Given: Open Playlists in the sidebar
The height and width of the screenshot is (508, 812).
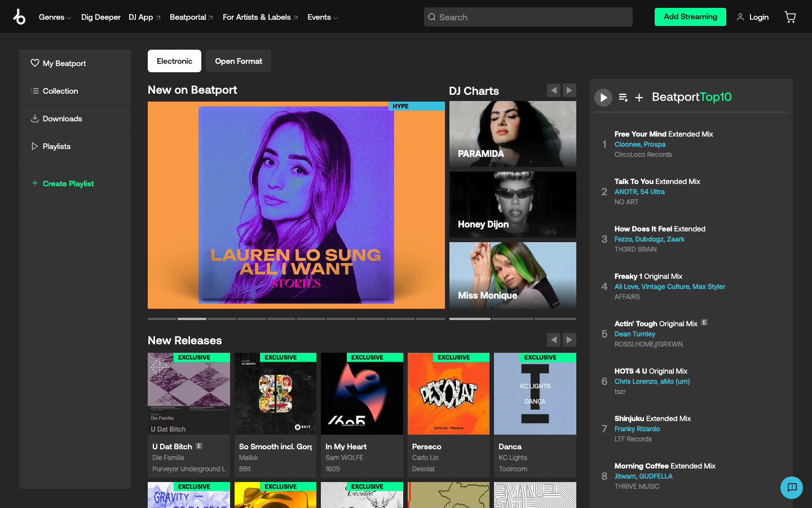Looking at the screenshot, I should coord(75,146).
